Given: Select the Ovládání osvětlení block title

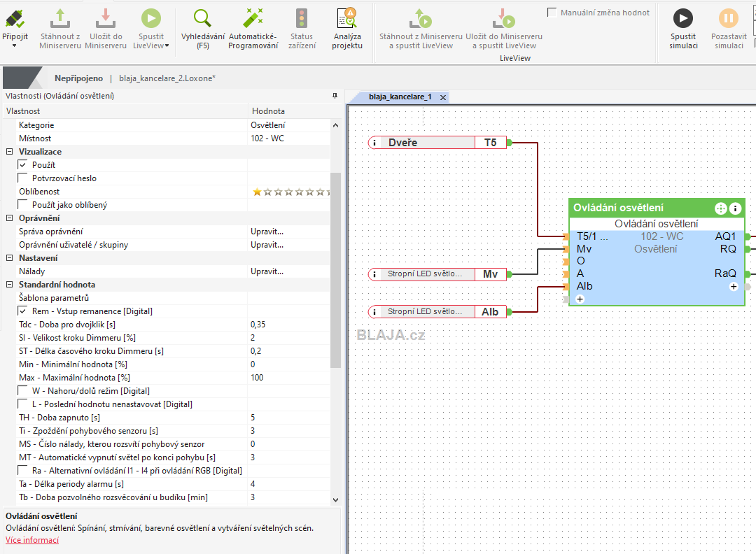Looking at the screenshot, I should pyautogui.click(x=619, y=208).
